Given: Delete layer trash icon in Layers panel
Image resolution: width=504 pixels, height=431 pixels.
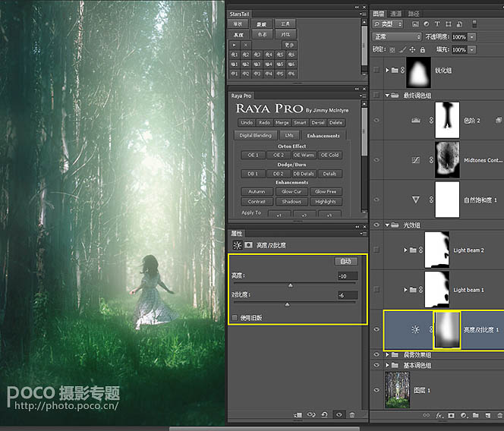Looking at the screenshot, I should pos(499,415).
